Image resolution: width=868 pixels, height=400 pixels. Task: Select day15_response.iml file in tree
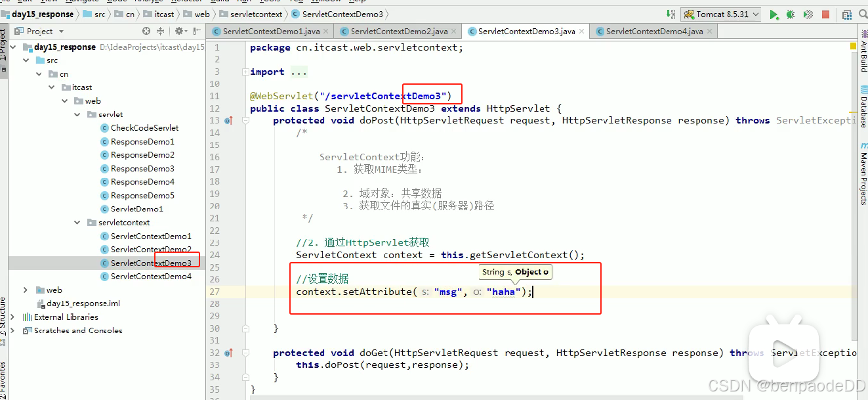click(77, 303)
